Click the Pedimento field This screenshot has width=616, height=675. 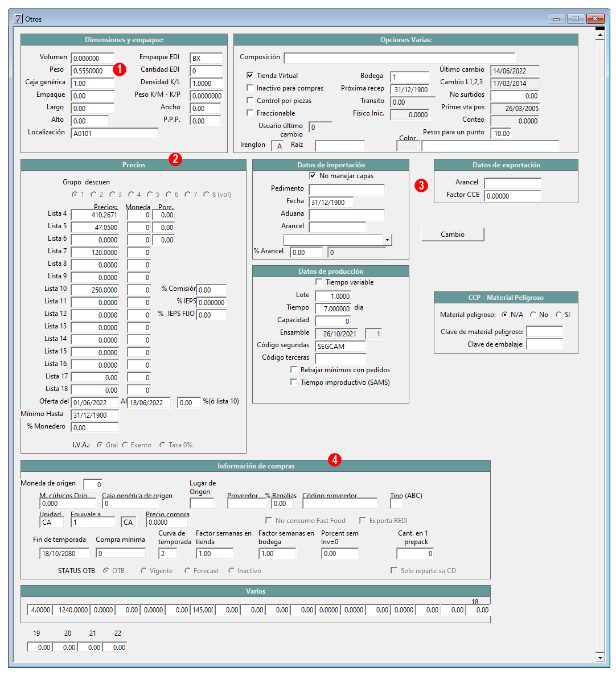click(347, 190)
